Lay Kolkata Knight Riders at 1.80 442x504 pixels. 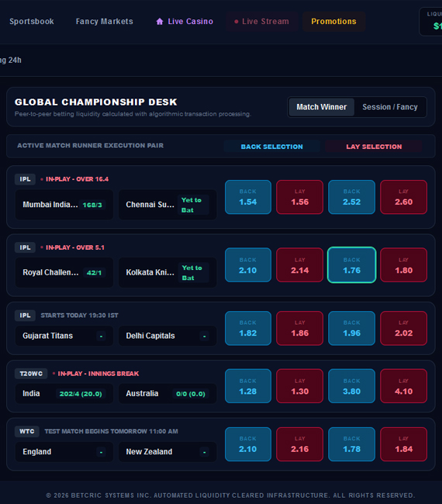(404, 265)
